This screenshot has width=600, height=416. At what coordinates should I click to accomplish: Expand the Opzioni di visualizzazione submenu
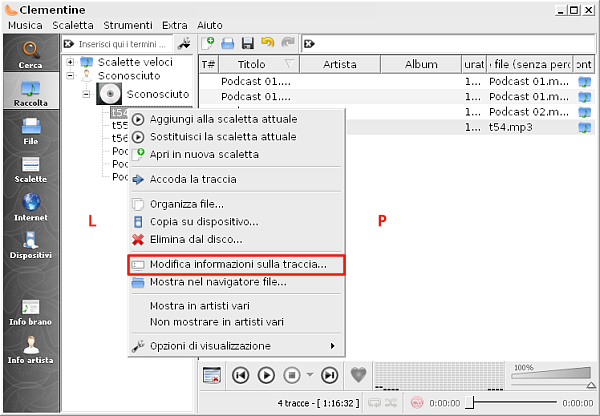240,346
